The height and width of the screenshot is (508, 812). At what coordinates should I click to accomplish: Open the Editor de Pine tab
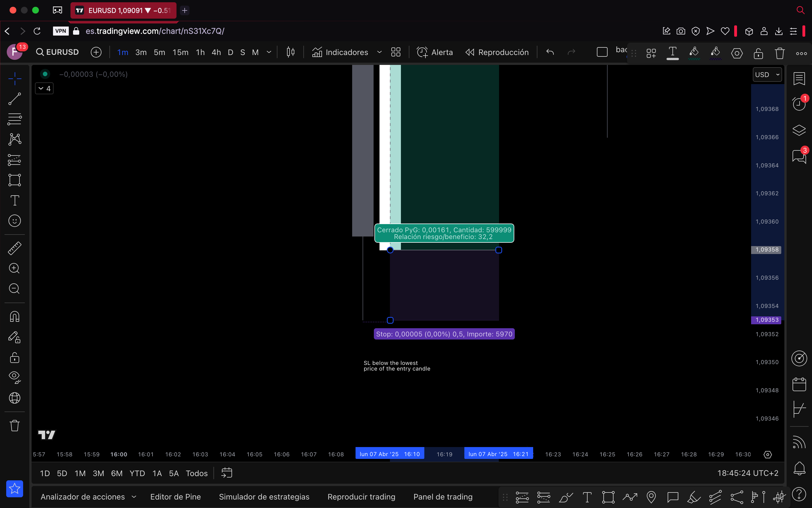(175, 497)
